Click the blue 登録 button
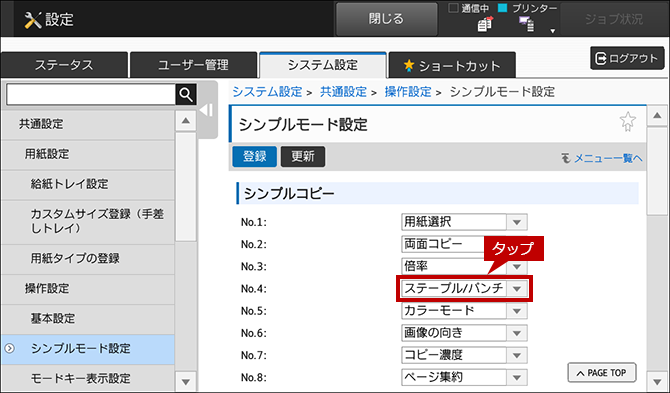Viewport: 670px width, 393px height. coord(255,156)
